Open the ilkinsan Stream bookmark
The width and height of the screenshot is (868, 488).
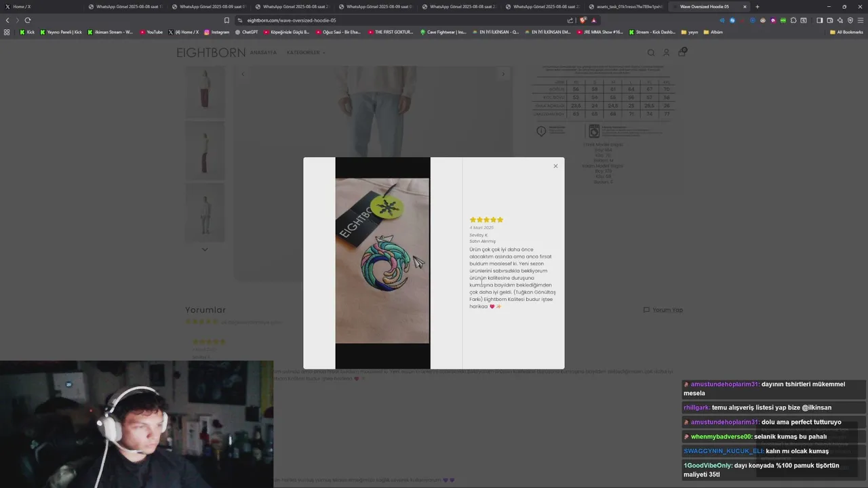tap(110, 32)
